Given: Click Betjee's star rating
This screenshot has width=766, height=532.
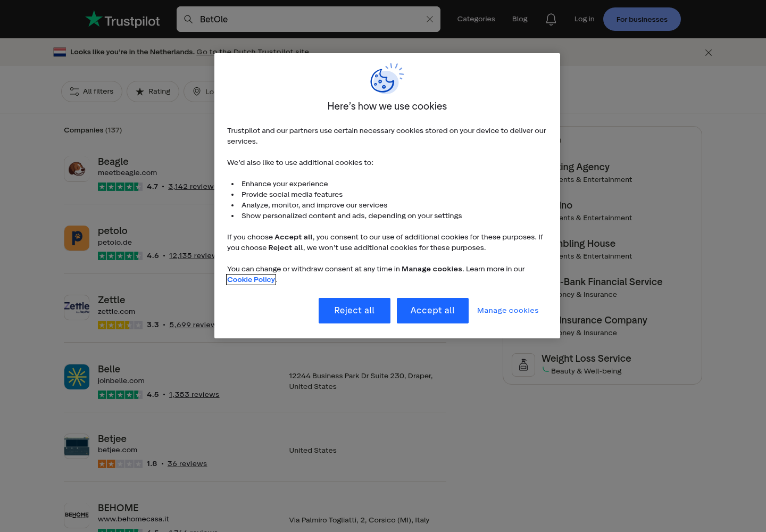Looking at the screenshot, I should 120,464.
